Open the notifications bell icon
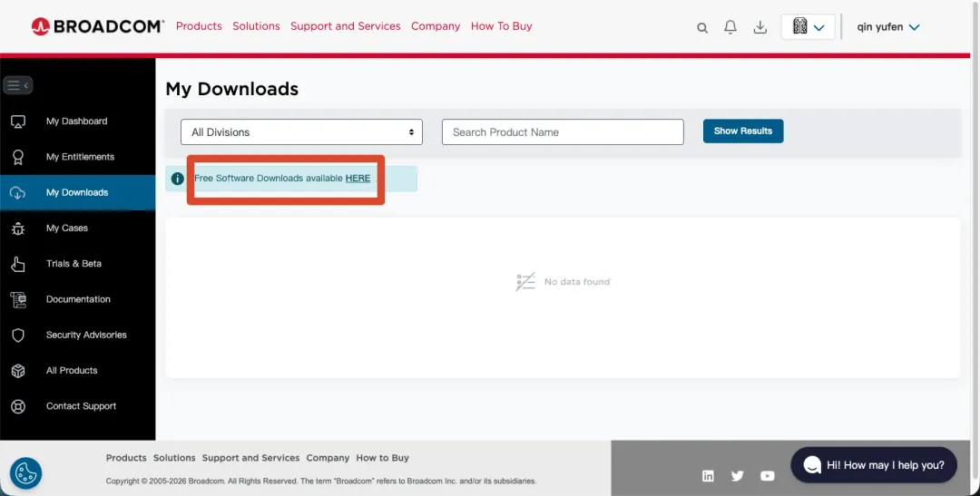This screenshot has height=496, width=980. click(x=730, y=27)
